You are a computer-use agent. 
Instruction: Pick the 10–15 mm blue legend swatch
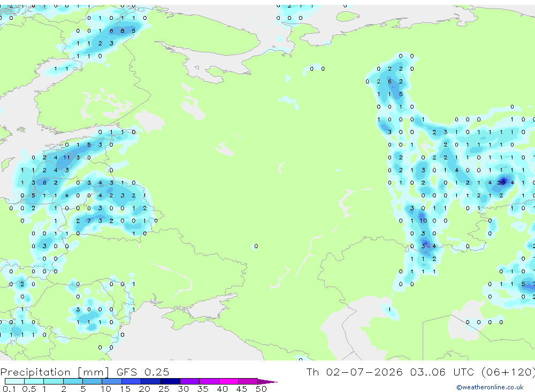tap(112, 381)
